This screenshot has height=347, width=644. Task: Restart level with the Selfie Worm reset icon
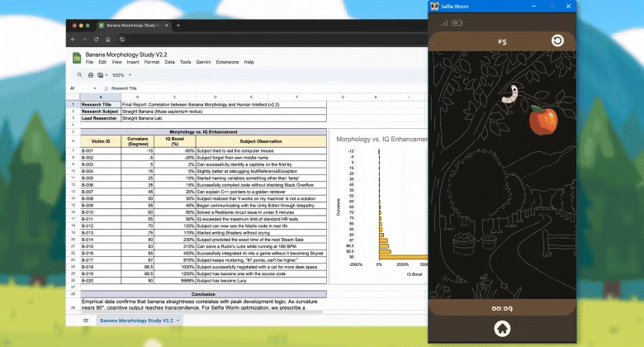click(557, 40)
